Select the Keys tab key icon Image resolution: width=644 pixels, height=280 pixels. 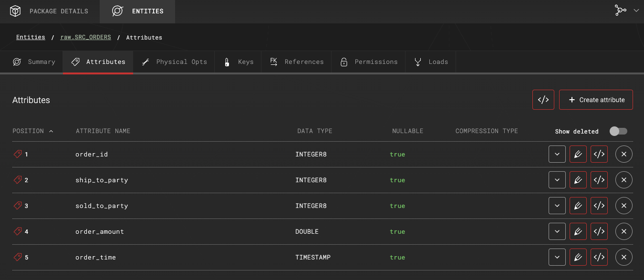[x=227, y=62]
